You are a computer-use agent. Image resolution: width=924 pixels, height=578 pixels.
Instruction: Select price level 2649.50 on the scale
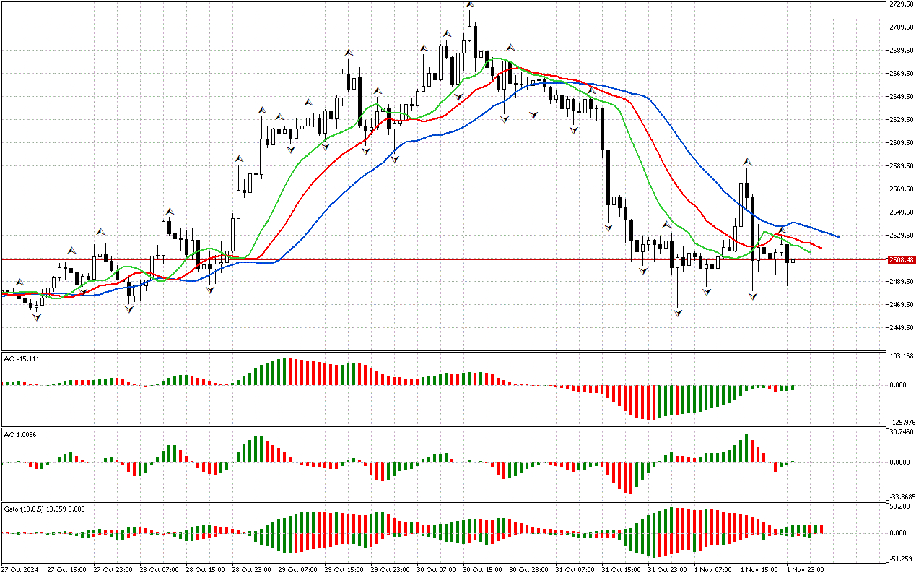pyautogui.click(x=903, y=97)
